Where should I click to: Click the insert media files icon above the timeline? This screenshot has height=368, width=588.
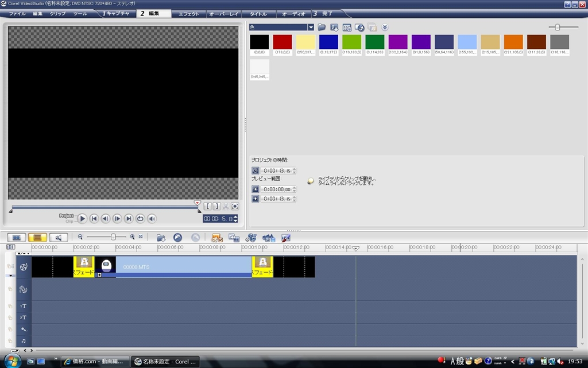(161, 237)
